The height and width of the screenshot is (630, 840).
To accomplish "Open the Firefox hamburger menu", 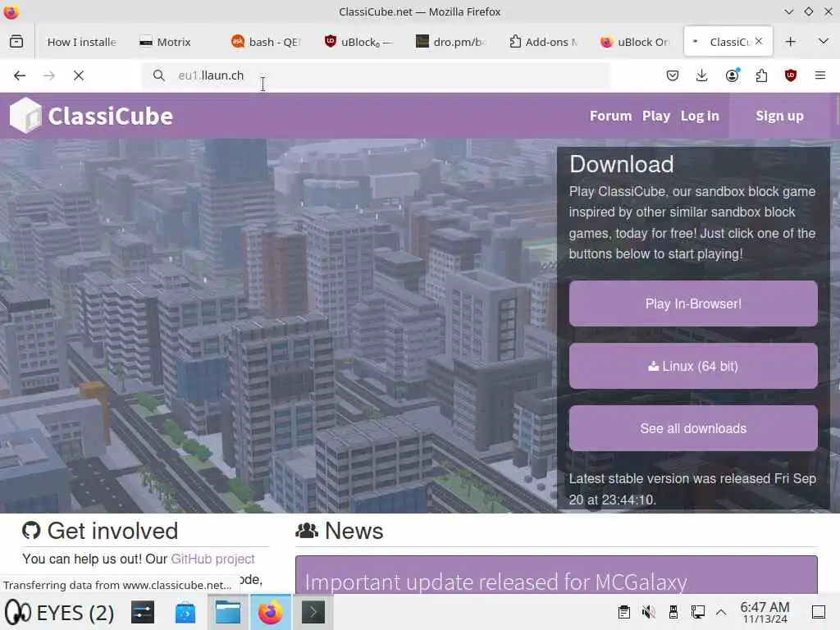I will [820, 75].
